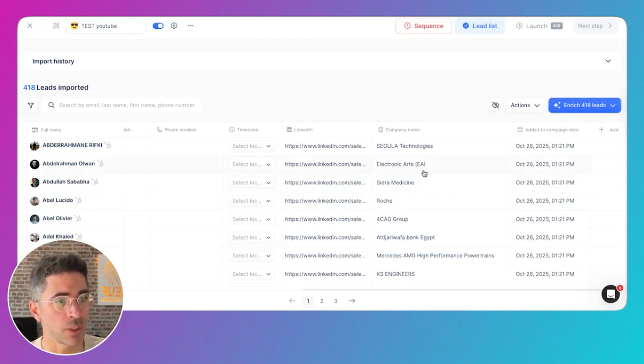The height and width of the screenshot is (364, 644).
Task: Select checkbox for Abel Olivier
Action: 24,219
